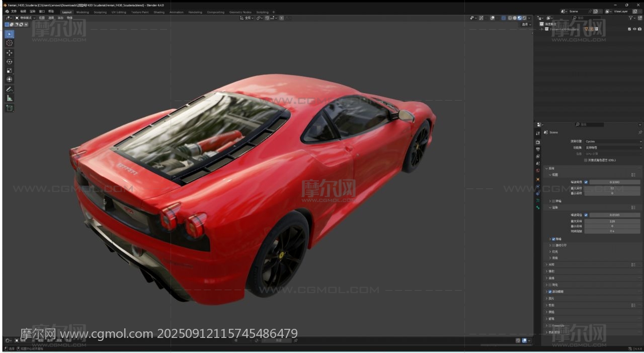
Task: Select the Move tool
Action: pos(10,53)
